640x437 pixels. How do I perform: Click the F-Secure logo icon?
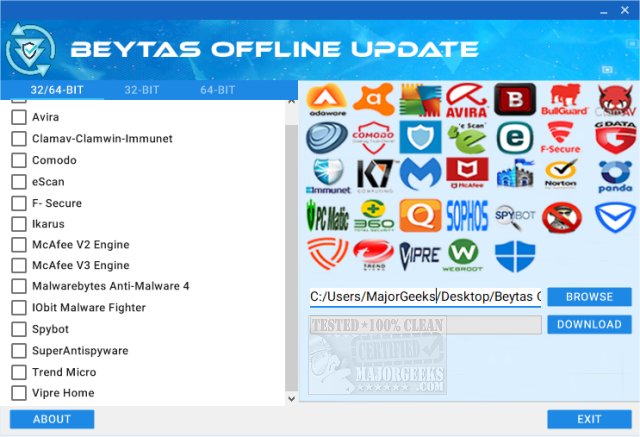[561, 138]
